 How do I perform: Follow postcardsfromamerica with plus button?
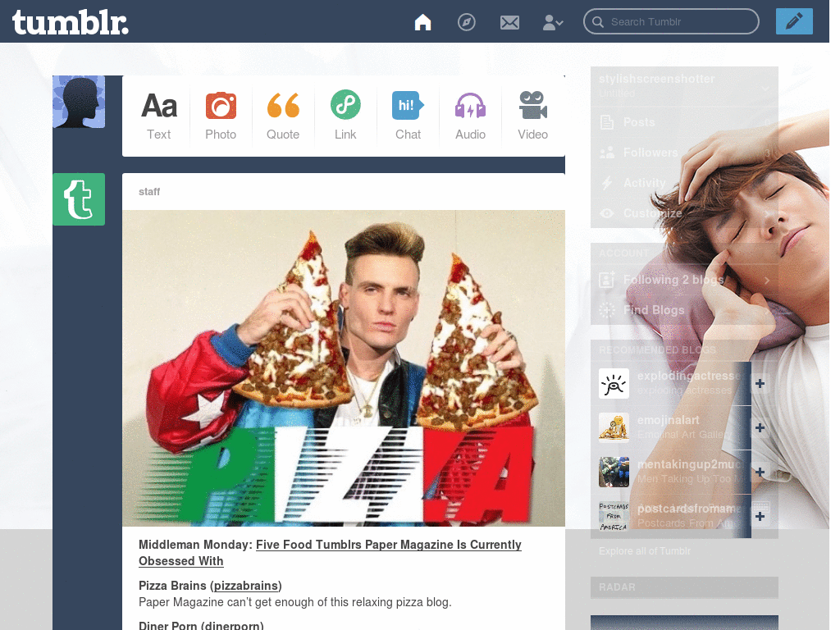point(760,517)
